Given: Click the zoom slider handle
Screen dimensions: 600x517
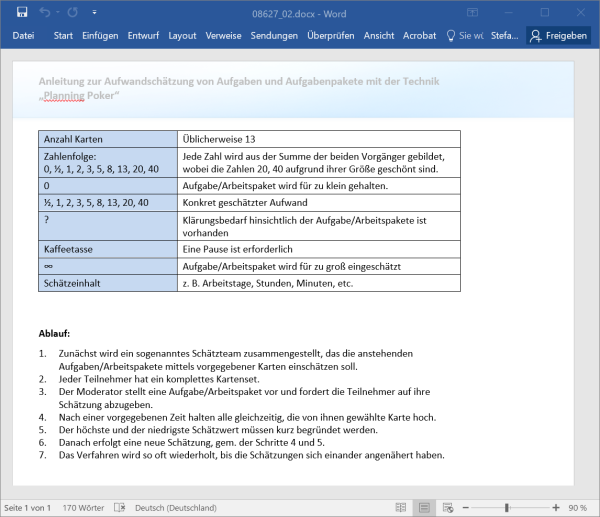Looking at the screenshot, I should tap(509, 508).
